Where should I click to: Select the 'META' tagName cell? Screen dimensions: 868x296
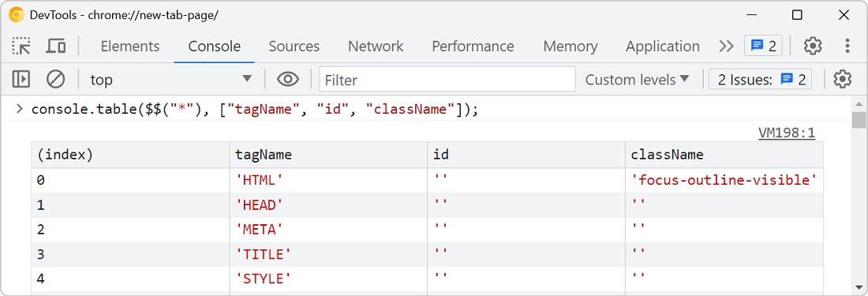click(x=328, y=230)
